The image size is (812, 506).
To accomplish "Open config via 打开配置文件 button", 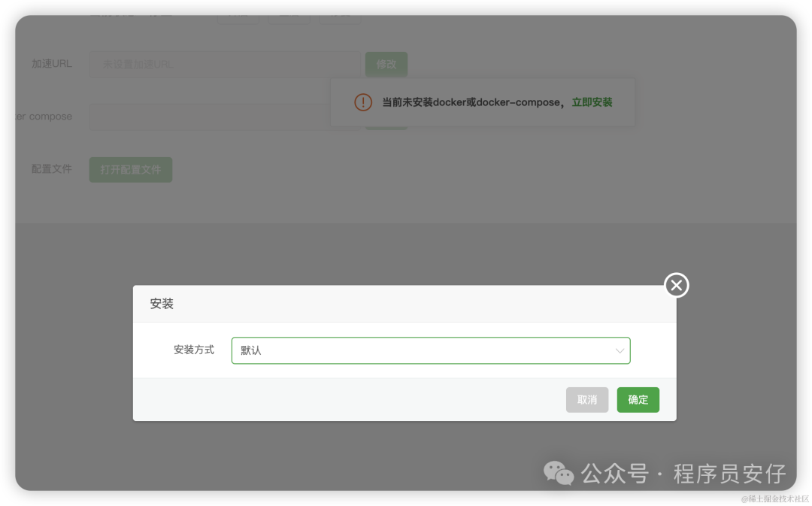I will tap(131, 170).
